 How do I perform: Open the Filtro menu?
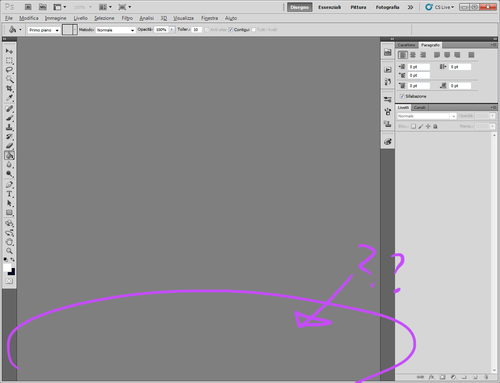127,18
